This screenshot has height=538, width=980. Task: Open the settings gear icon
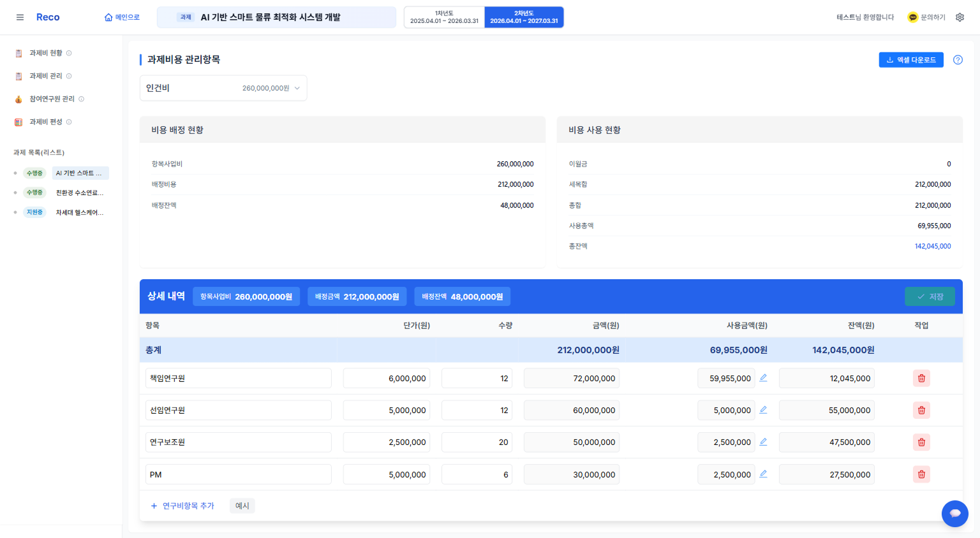960,17
